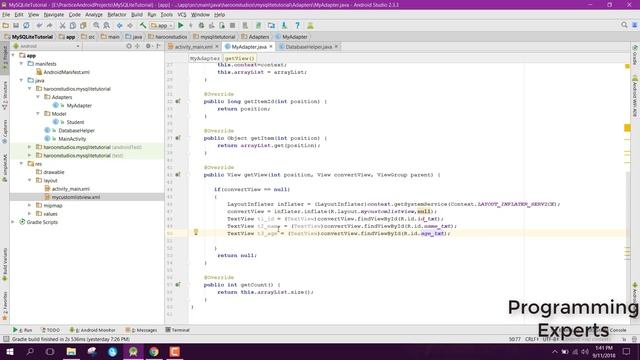The width and height of the screenshot is (640, 360).
Task: Click the getCount override gutter icon
Action: click(178, 284)
